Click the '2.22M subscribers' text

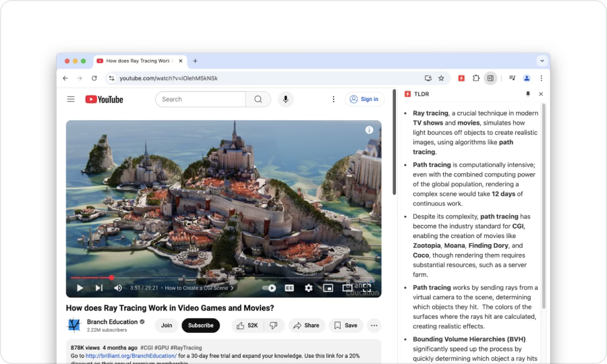107,330
